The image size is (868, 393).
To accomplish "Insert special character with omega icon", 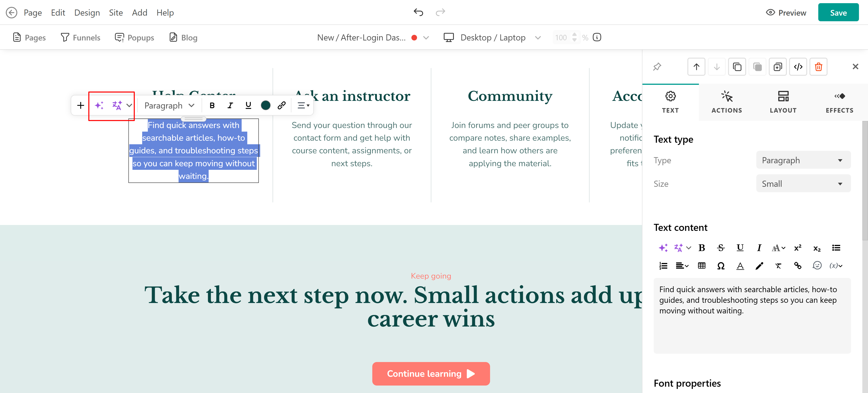I will click(x=721, y=266).
